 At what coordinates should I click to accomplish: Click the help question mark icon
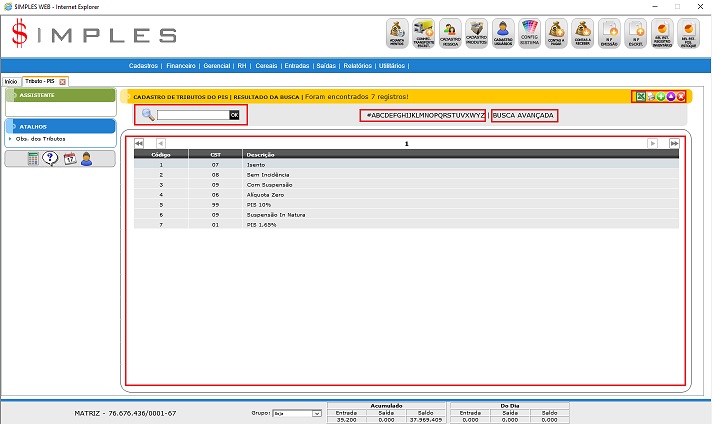(50, 158)
